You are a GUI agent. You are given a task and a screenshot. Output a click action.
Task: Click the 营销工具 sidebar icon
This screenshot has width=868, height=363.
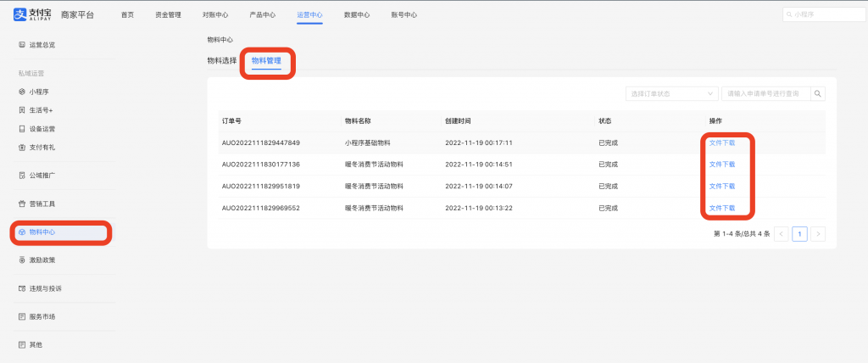pos(21,204)
